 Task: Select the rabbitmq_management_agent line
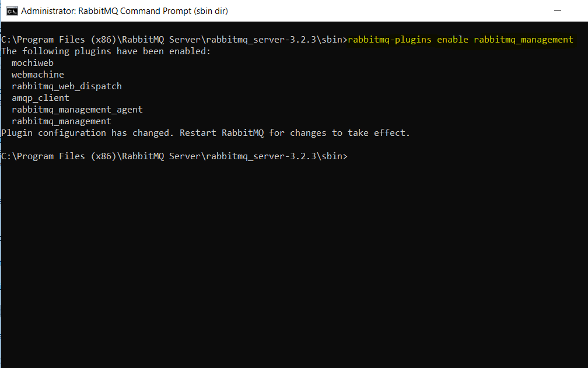pos(76,109)
